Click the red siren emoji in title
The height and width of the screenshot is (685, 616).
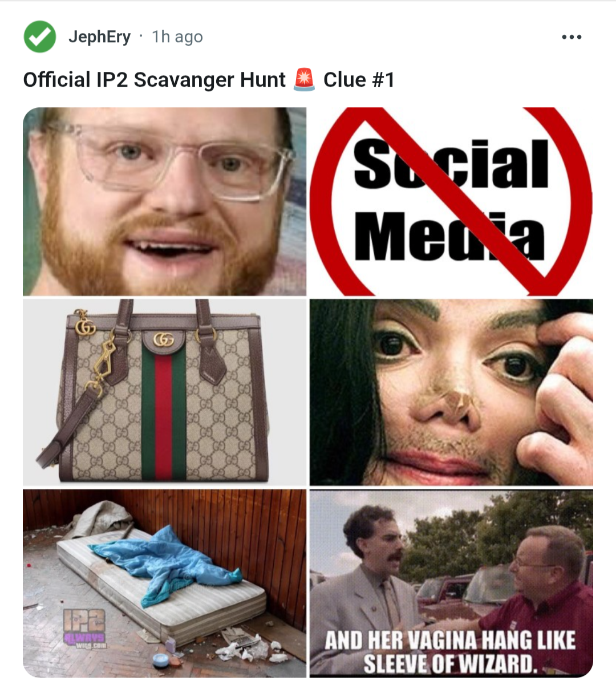304,79
